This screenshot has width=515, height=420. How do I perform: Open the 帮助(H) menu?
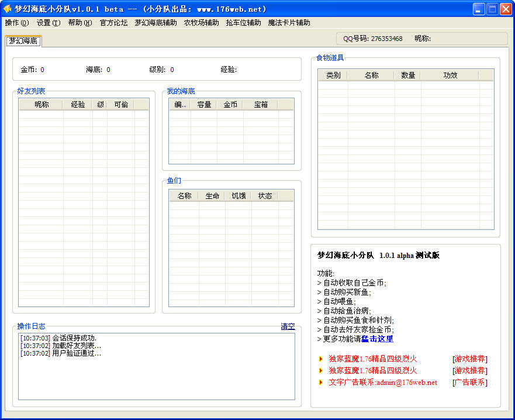pos(80,23)
